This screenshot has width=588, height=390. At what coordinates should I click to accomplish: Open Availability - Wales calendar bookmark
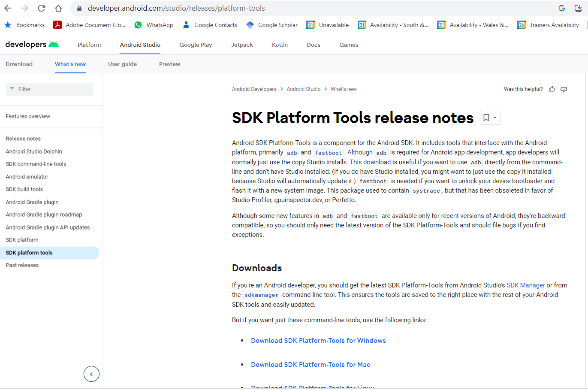tap(473, 25)
